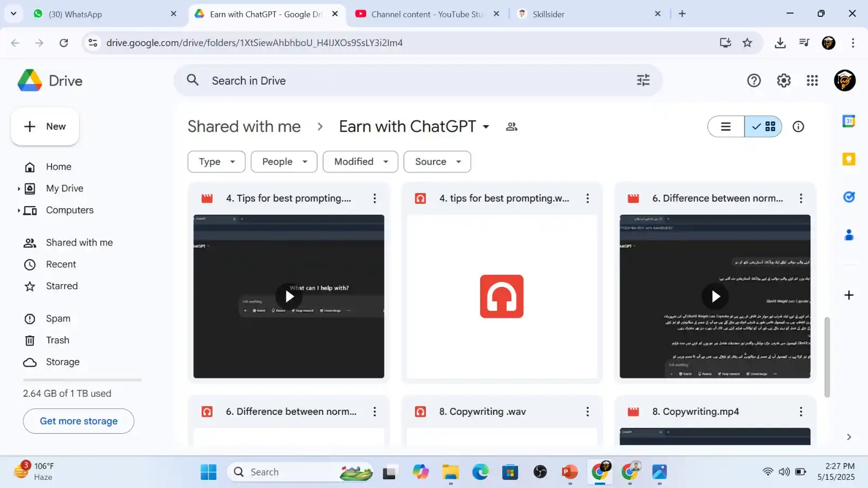Open File Explorer from taskbar
This screenshot has height=488, width=868.
(x=450, y=472)
